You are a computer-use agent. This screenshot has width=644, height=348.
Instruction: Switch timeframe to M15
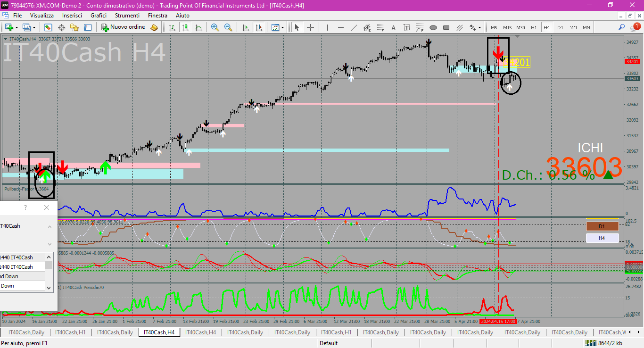pos(507,27)
